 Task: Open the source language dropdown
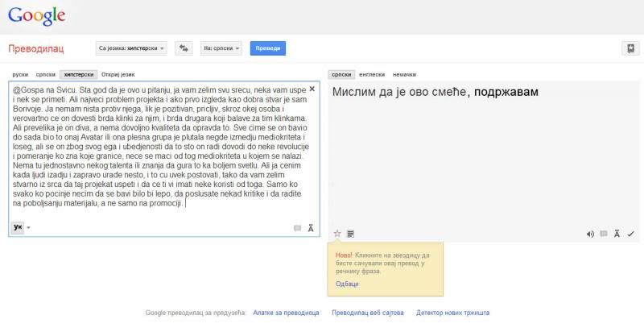131,48
